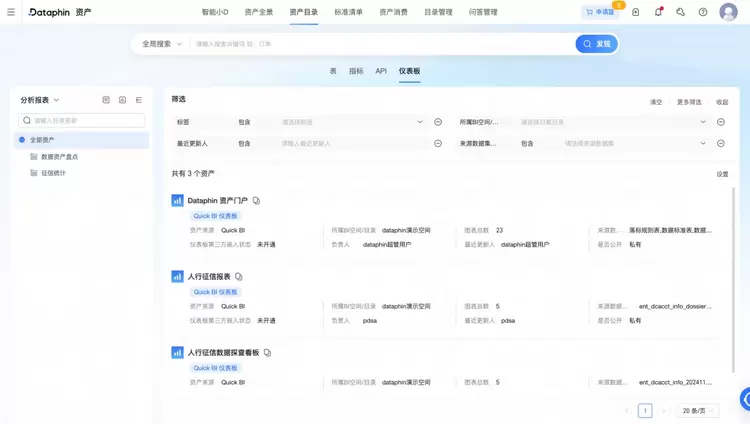Open the 全局搜索 scope dropdown
This screenshot has height=424, width=750.
(162, 44)
